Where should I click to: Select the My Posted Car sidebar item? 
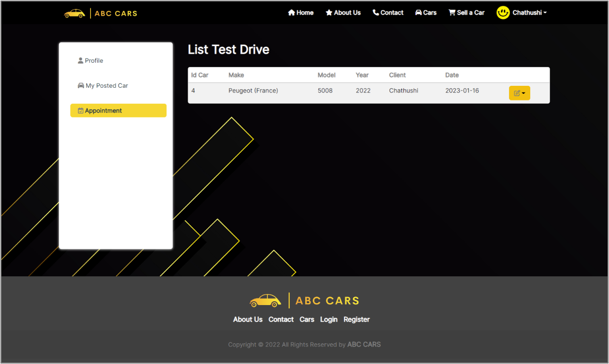pos(102,85)
